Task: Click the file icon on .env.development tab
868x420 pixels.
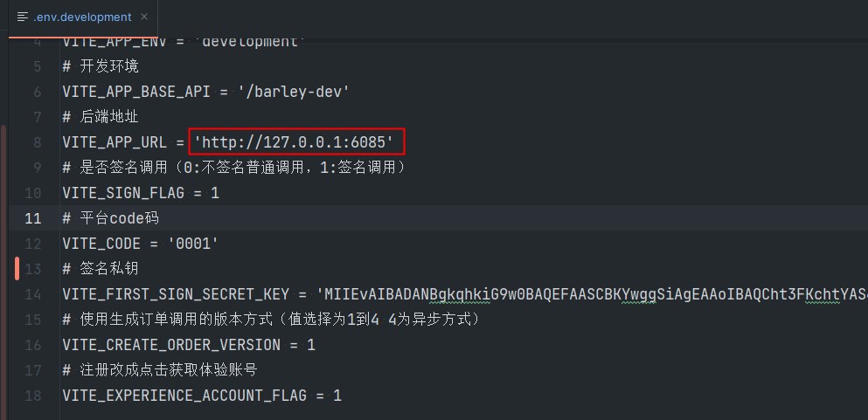Action: (x=22, y=17)
